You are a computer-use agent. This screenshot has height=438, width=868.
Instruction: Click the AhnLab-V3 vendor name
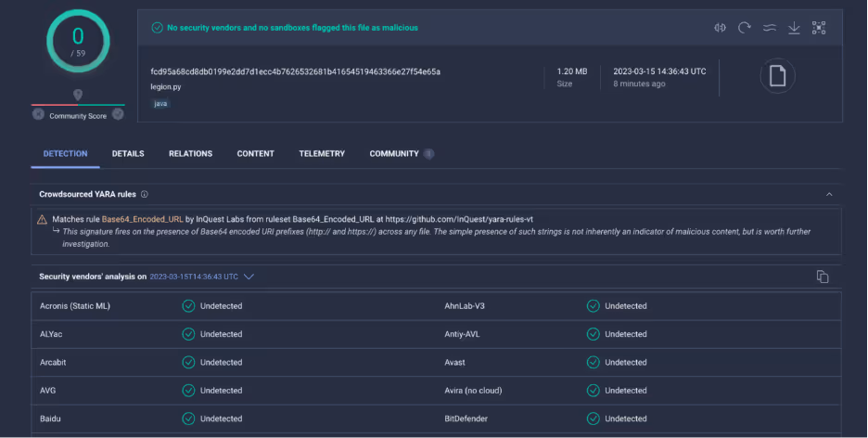pyautogui.click(x=465, y=306)
